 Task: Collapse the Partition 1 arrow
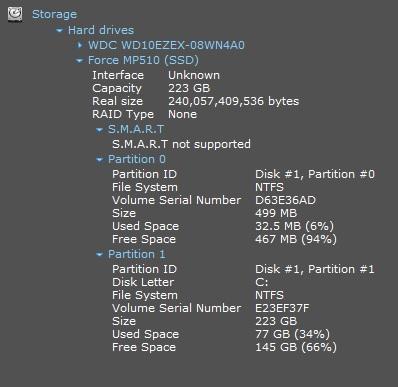pos(99,255)
